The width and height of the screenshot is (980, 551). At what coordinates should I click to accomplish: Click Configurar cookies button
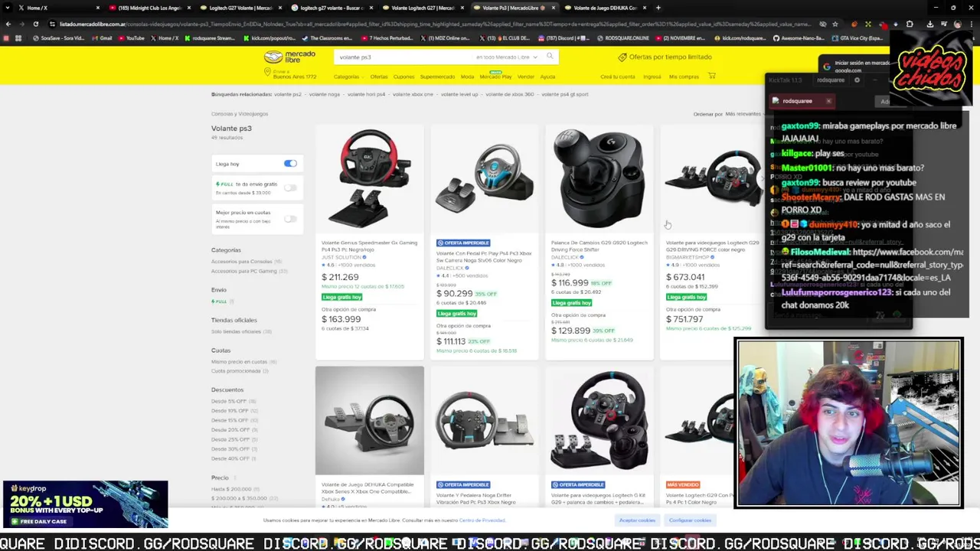point(690,520)
